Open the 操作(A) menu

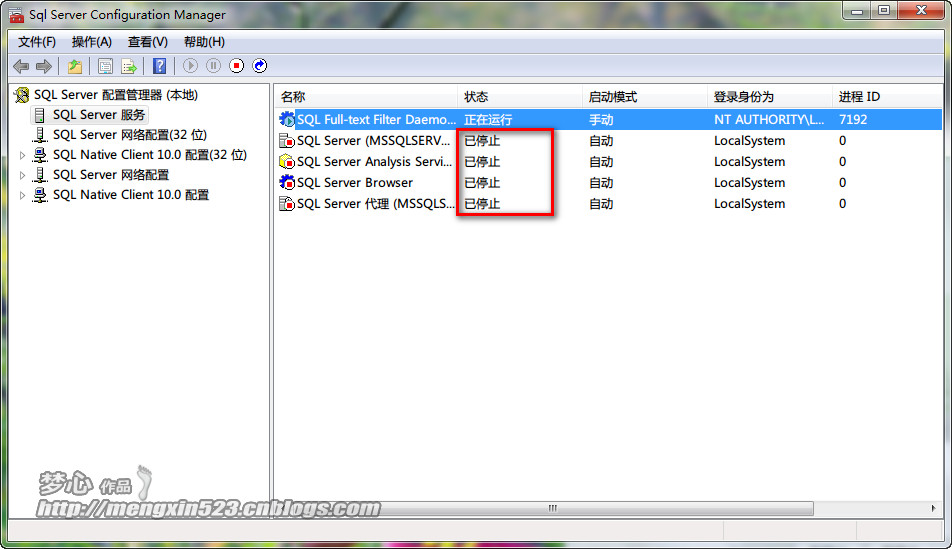point(92,42)
